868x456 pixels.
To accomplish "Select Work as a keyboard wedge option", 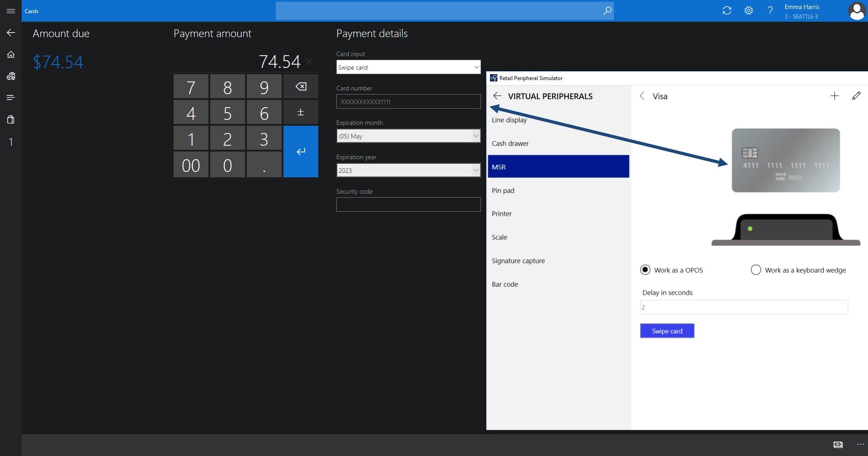I will coord(756,270).
